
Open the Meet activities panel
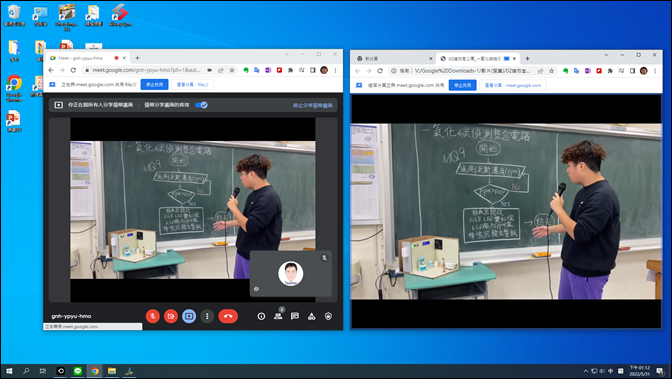point(312,316)
